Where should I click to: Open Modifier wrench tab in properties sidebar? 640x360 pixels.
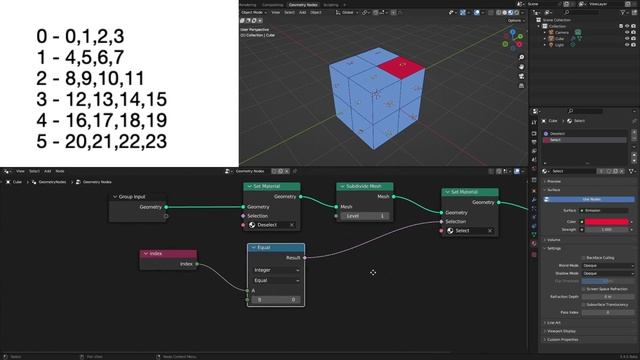tap(534, 200)
